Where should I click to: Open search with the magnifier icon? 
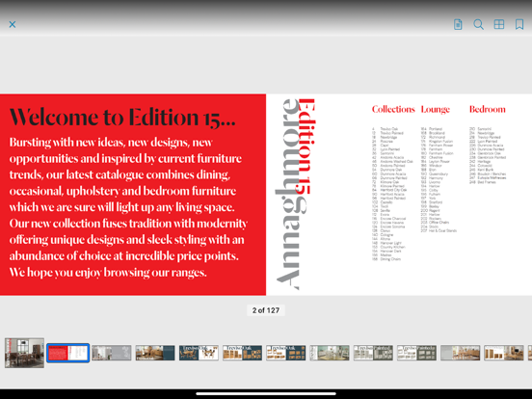point(478,24)
